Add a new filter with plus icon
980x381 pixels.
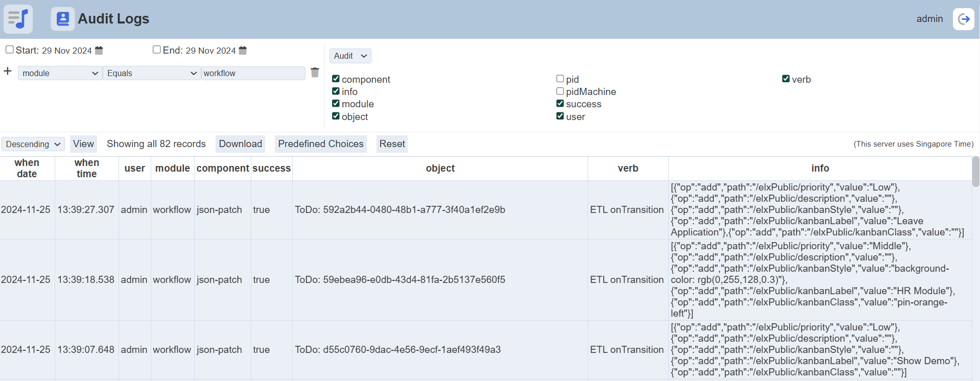[x=8, y=71]
